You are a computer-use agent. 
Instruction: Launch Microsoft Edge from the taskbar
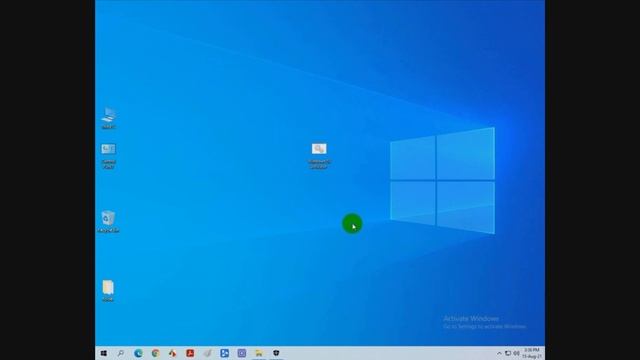[138, 353]
